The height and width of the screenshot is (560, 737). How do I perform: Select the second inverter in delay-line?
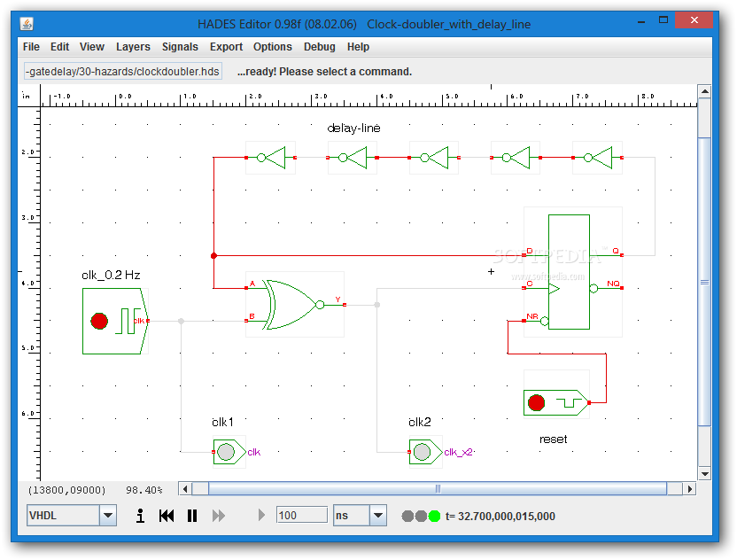pyautogui.click(x=353, y=158)
